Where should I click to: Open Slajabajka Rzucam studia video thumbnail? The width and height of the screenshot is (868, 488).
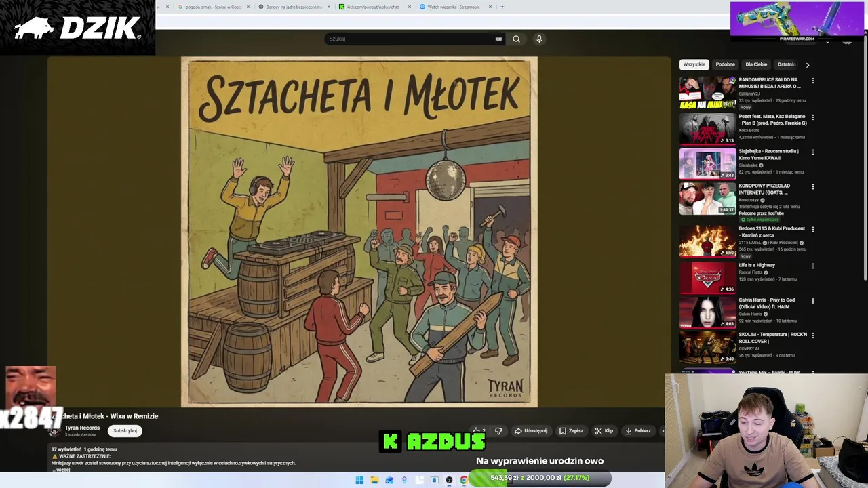point(707,163)
